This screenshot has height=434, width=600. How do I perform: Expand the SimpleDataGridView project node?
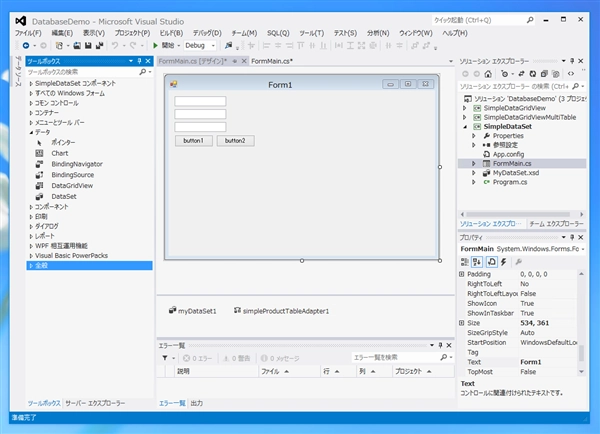(x=465, y=108)
